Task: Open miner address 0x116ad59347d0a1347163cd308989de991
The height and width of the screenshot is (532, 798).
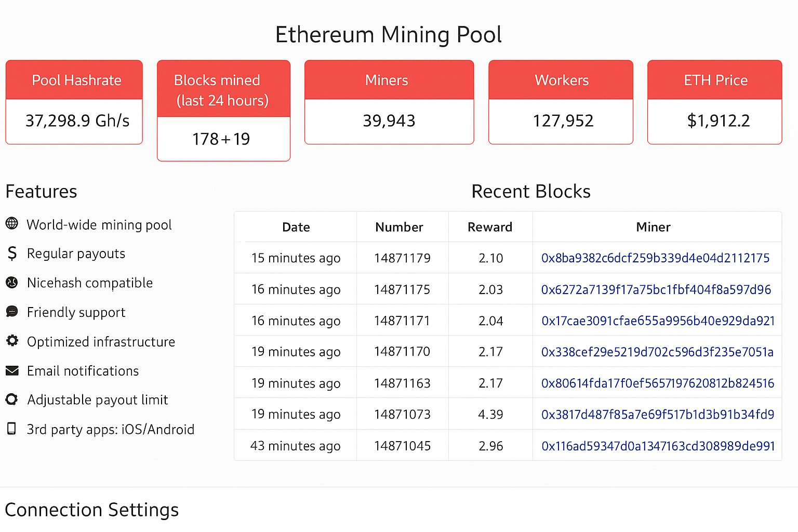Action: click(658, 446)
